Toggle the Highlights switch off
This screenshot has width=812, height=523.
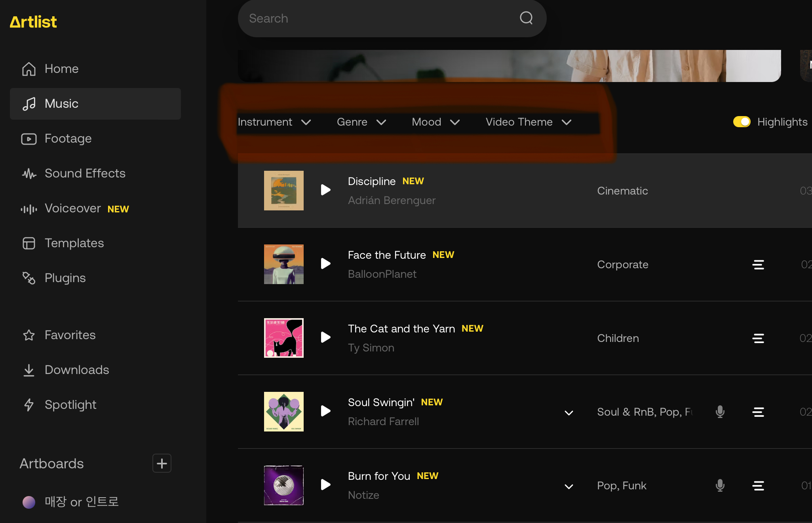tap(742, 122)
